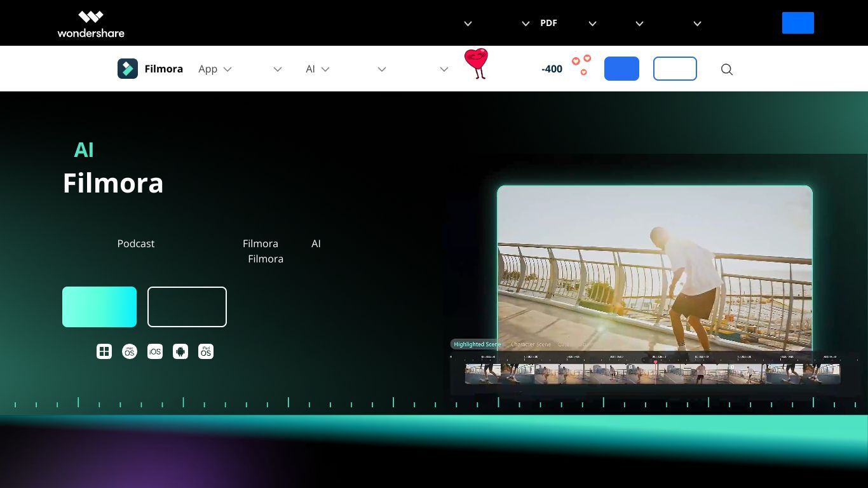Click the teal "AI" heading above Filmora
This screenshot has height=488, width=868.
[84, 150]
